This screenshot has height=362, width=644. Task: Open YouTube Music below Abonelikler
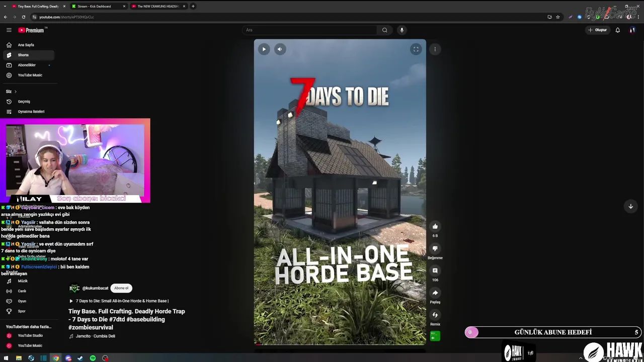coord(29,75)
